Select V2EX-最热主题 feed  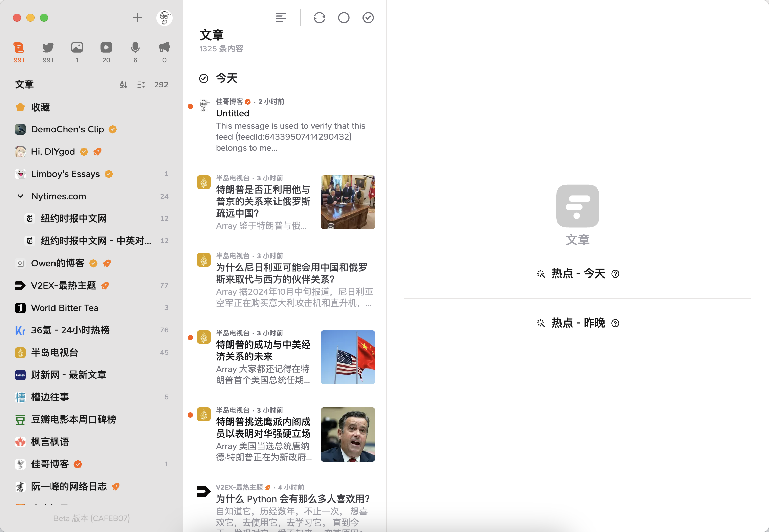click(91, 286)
